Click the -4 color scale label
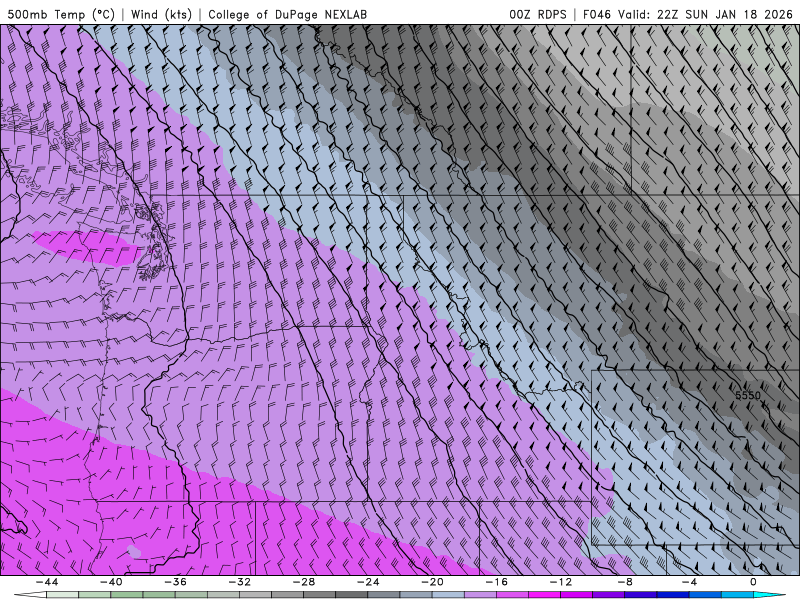Screen dimensions: 800x600 [x=690, y=582]
